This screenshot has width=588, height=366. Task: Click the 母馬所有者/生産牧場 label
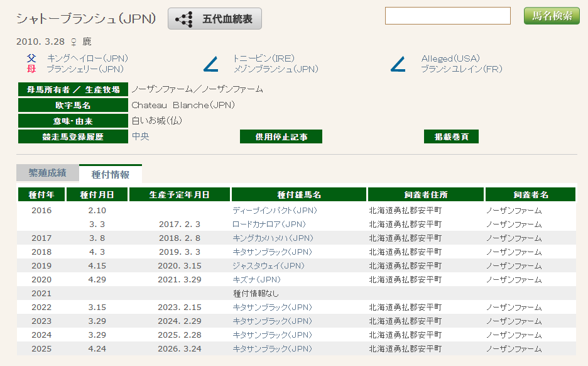point(73,90)
